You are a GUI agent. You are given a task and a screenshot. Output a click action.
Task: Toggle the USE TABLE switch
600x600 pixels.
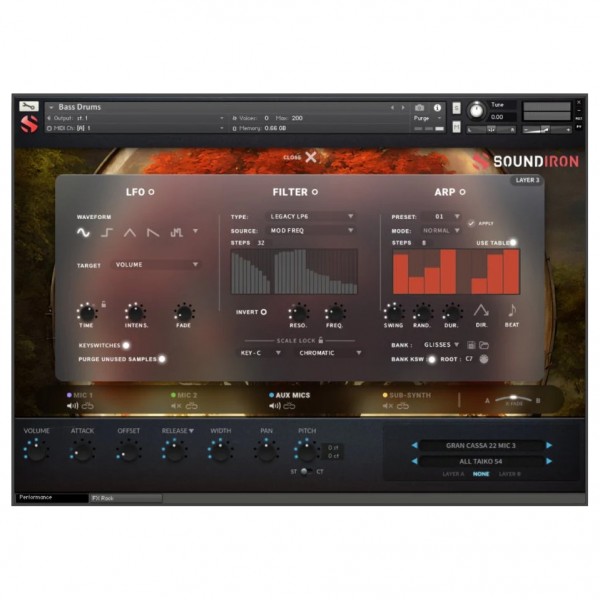coord(513,242)
